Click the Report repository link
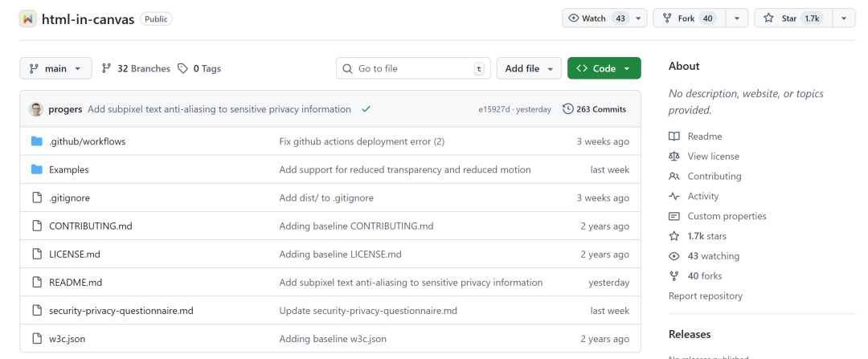This screenshot has height=359, width=868. tap(705, 296)
